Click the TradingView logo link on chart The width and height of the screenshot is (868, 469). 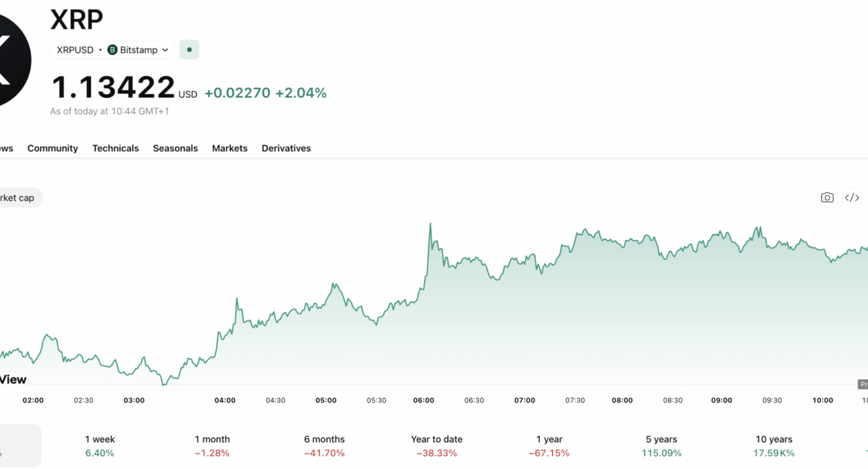(13, 379)
